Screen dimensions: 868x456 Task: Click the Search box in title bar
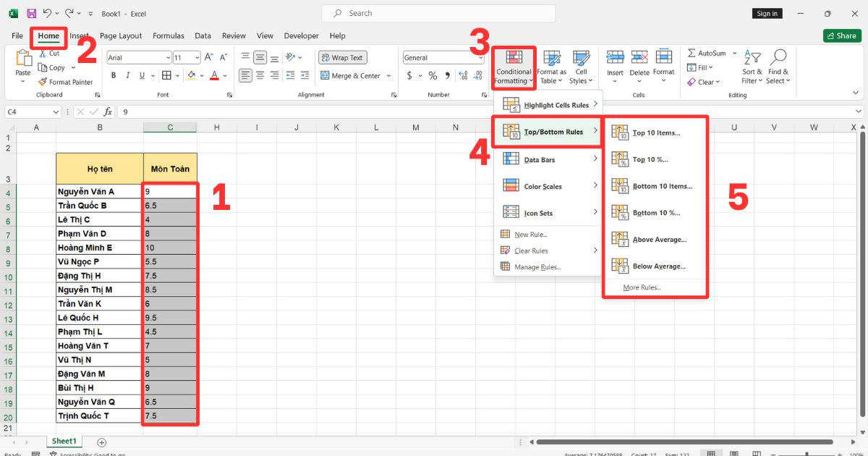point(438,13)
